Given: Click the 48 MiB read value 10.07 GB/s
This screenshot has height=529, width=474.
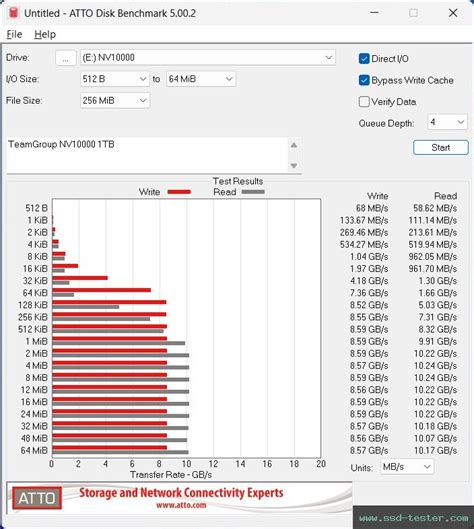Looking at the screenshot, I should (x=436, y=438).
